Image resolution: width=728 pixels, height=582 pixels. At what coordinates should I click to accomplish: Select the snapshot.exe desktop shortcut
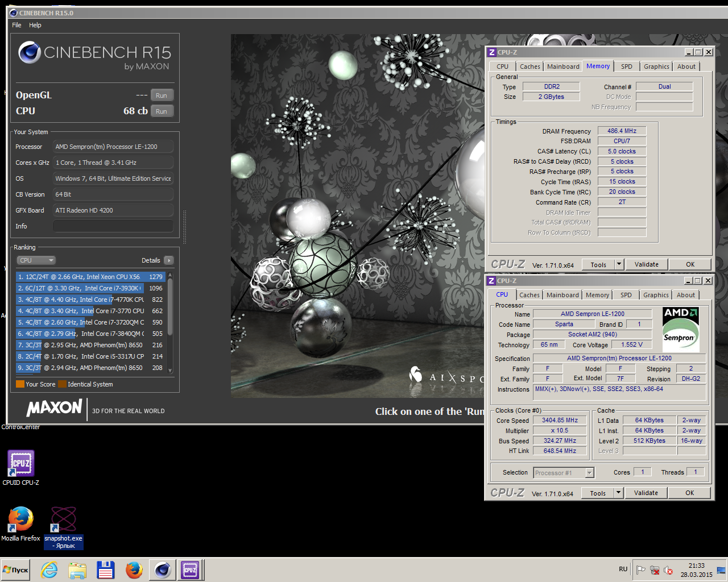tap(64, 527)
